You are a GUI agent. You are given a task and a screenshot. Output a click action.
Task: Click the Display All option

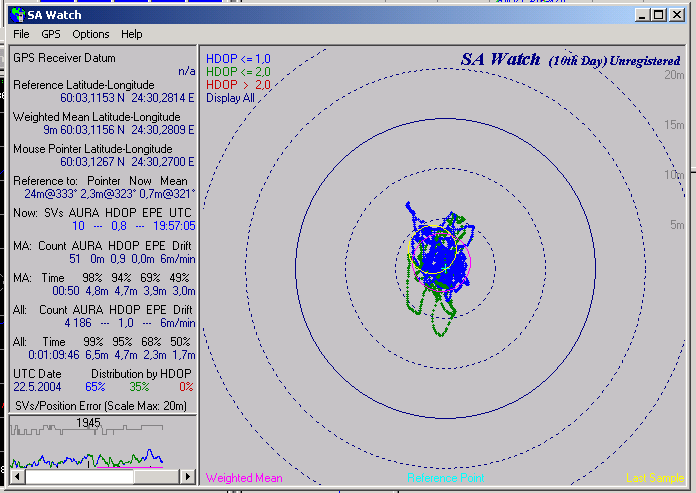coord(230,98)
